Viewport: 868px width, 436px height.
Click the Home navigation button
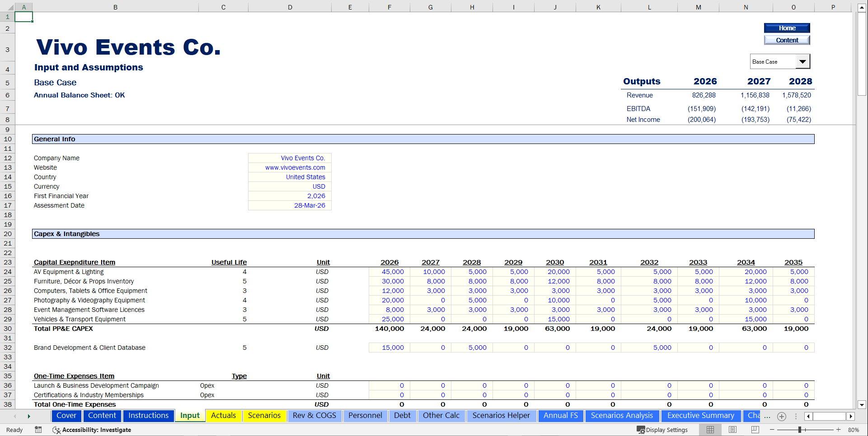[787, 28]
